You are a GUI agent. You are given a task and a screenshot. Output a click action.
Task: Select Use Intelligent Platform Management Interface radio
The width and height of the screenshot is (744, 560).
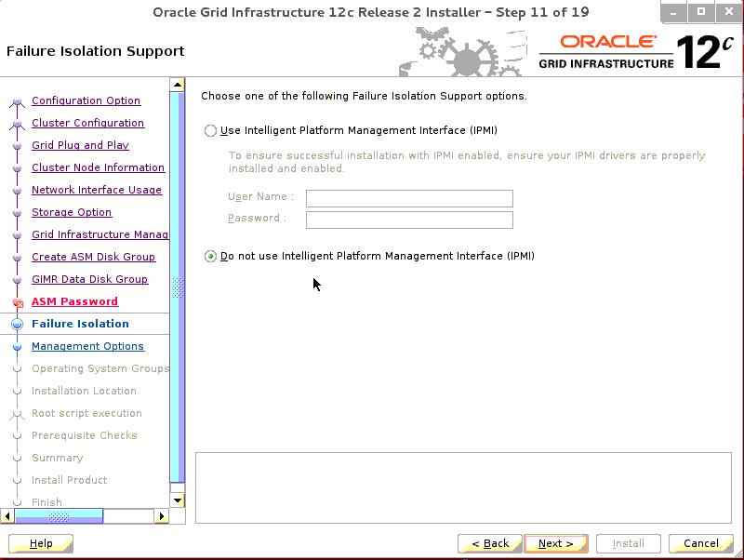210,130
